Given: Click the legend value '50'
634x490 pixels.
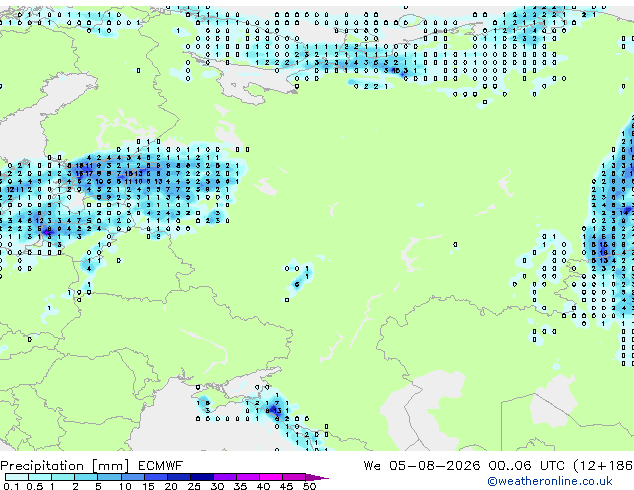Looking at the screenshot, I should pyautogui.click(x=309, y=486).
